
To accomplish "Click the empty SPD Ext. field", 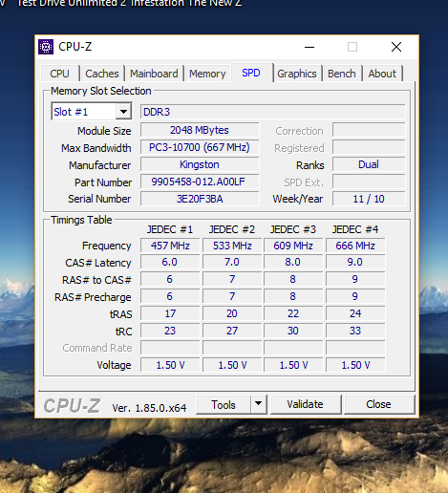I will point(369,182).
